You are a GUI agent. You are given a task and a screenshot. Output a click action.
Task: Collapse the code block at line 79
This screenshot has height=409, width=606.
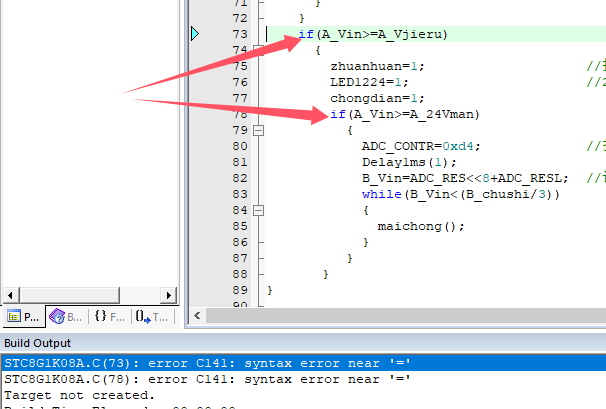pos(259,130)
